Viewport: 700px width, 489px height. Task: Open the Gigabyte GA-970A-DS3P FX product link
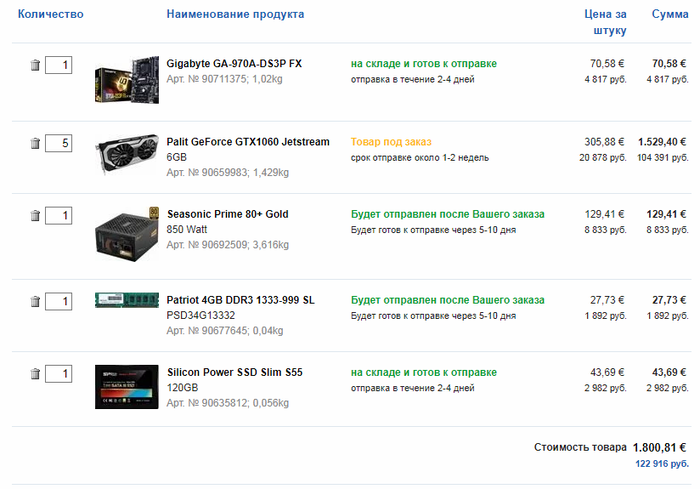pos(234,64)
